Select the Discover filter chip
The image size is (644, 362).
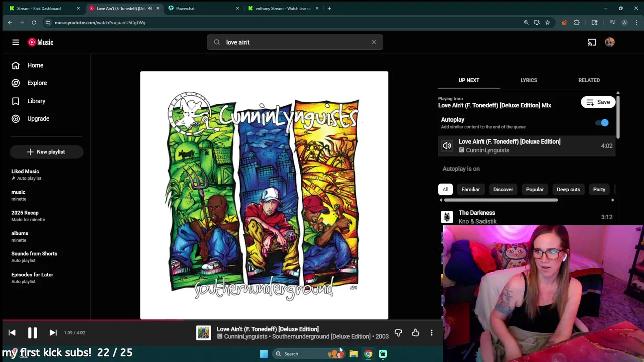[x=503, y=189]
